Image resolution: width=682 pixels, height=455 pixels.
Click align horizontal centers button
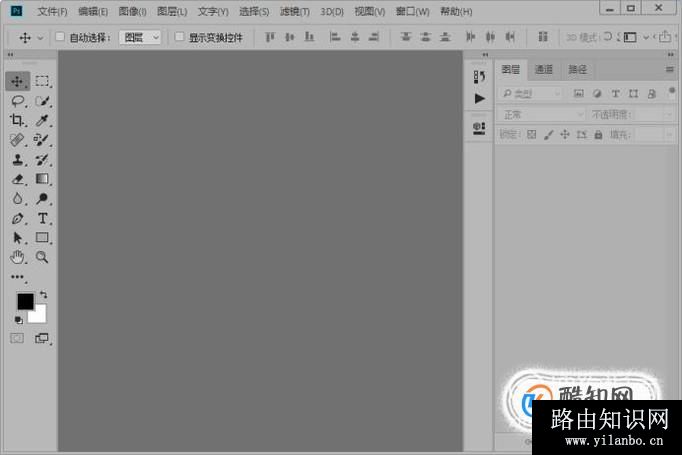click(x=355, y=37)
